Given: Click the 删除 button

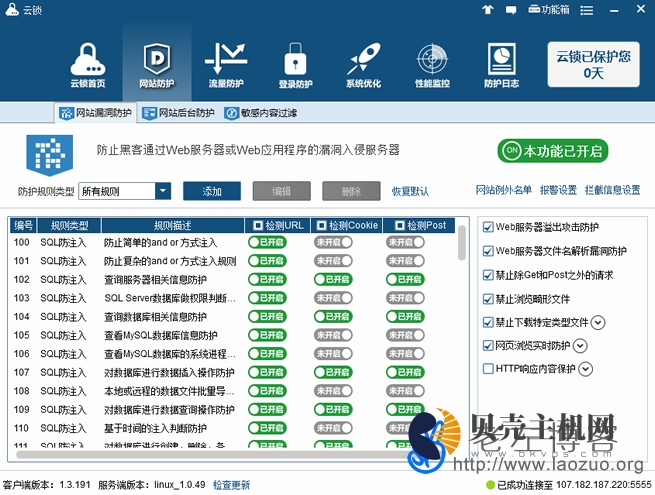Looking at the screenshot, I should [x=351, y=191].
